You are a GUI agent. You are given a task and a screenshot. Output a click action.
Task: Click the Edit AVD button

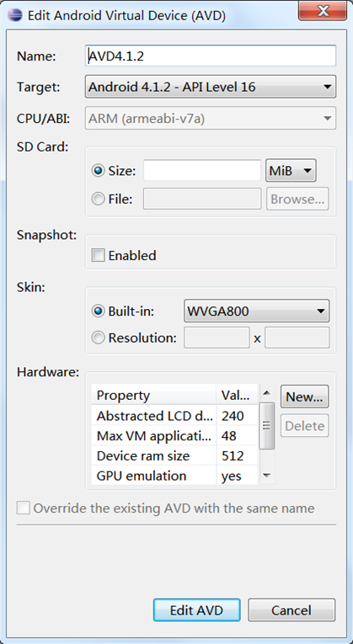coord(197,610)
